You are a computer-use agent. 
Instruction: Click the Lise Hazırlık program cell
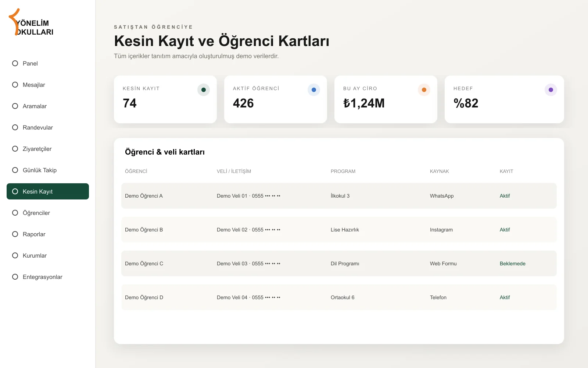tap(345, 230)
